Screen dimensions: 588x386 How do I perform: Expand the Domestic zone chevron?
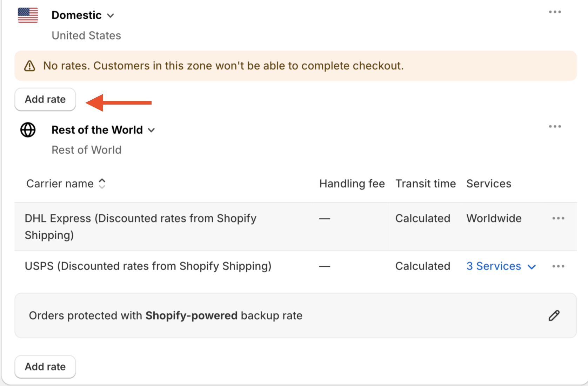click(x=111, y=15)
